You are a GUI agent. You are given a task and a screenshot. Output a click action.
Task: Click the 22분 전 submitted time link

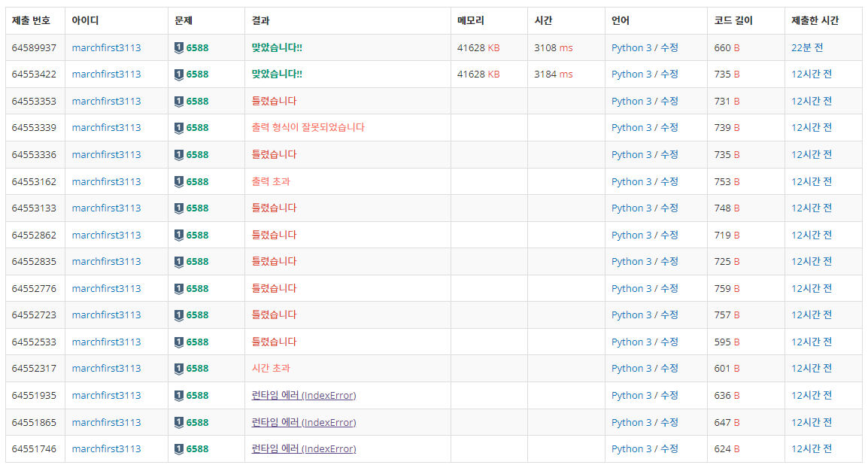tap(806, 47)
